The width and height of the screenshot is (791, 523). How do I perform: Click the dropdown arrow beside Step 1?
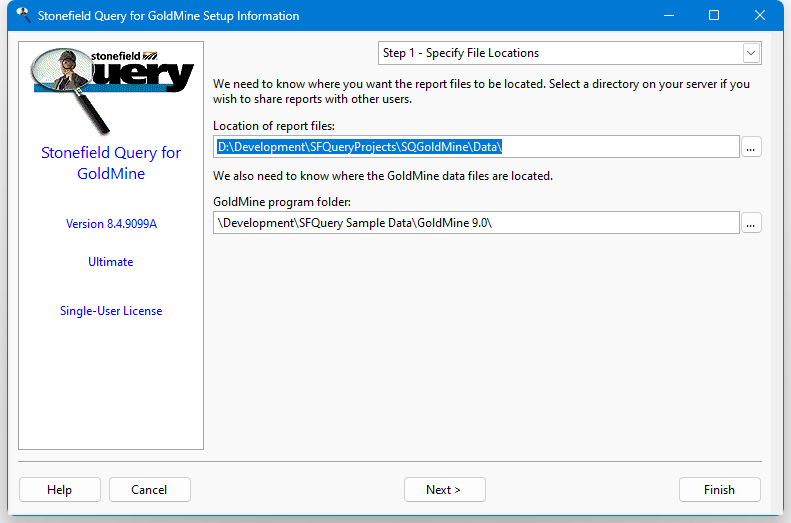click(751, 53)
